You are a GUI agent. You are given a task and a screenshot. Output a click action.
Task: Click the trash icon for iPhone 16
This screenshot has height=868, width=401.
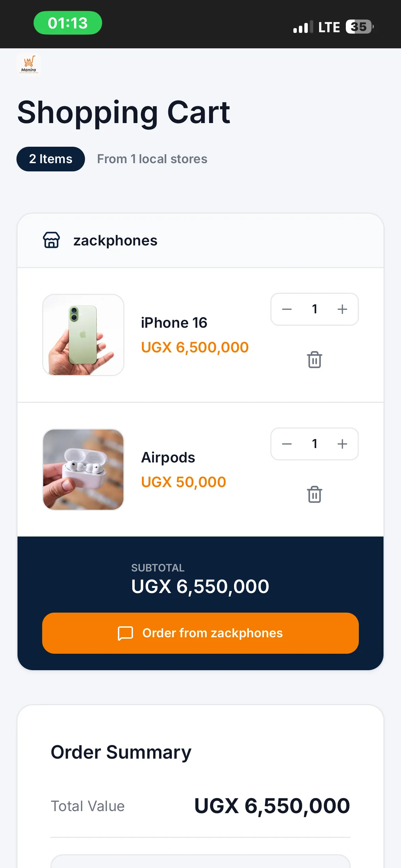click(x=314, y=360)
